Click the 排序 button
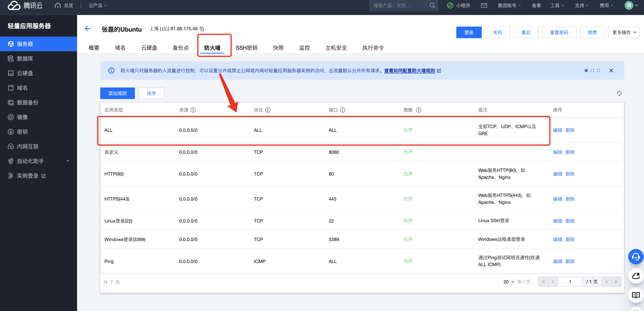Viewport: 644px width, 311px height. (151, 93)
